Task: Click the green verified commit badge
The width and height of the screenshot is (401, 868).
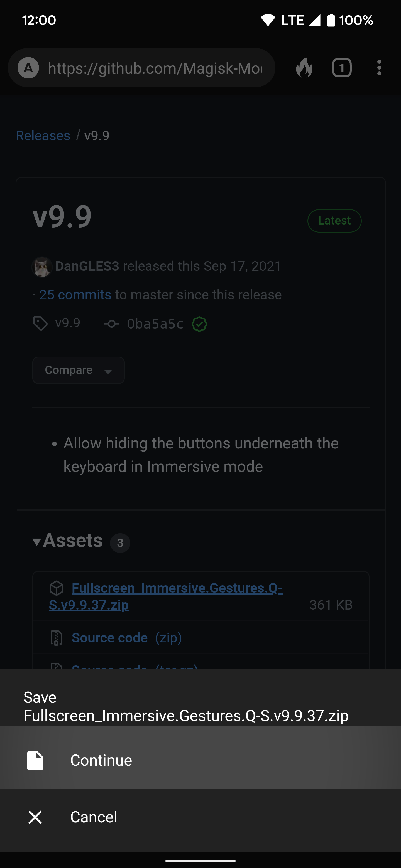Action: [199, 324]
